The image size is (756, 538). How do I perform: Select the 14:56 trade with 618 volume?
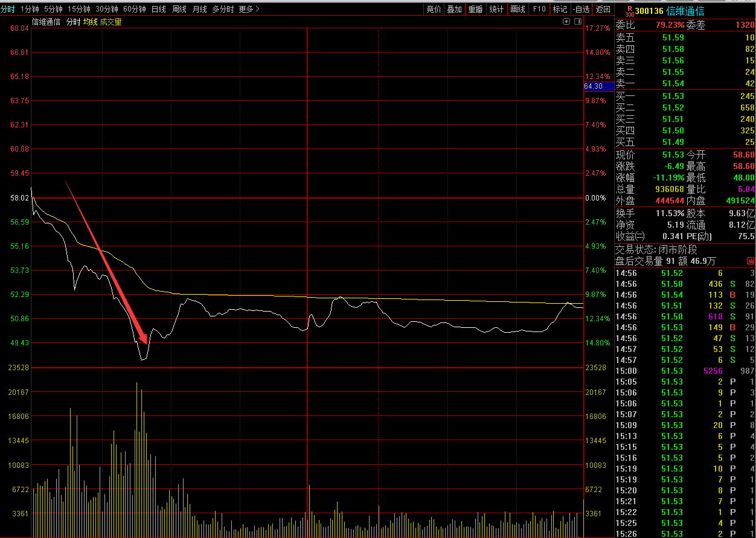pos(685,316)
